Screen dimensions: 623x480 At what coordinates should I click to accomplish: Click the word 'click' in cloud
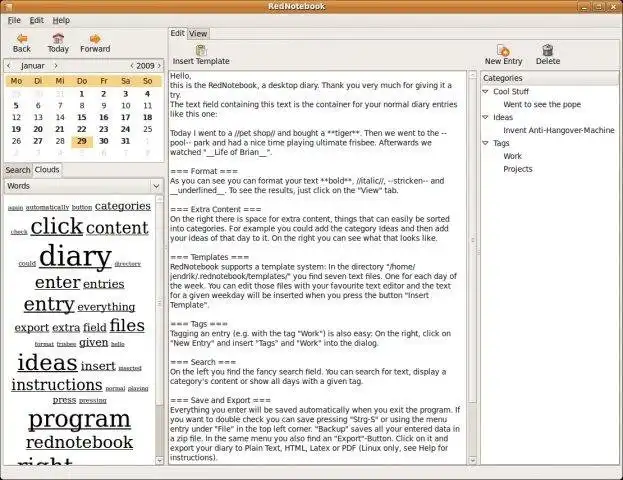56,226
